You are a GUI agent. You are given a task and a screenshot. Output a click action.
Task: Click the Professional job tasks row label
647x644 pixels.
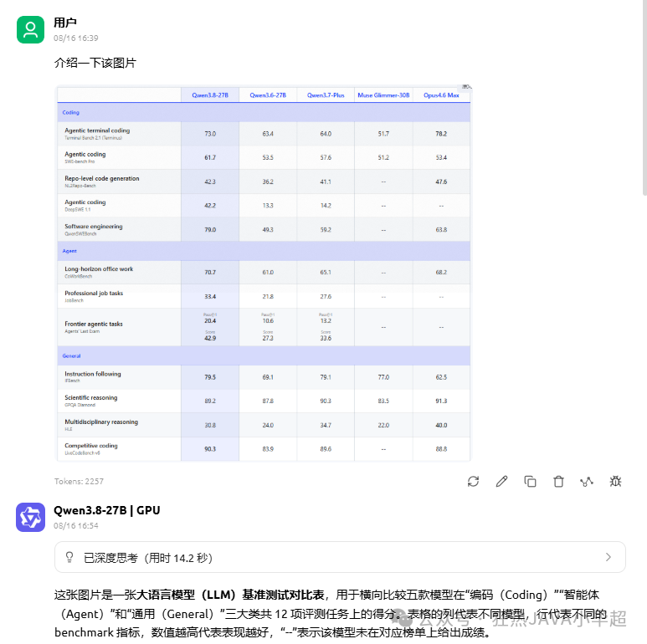pyautogui.click(x=94, y=293)
